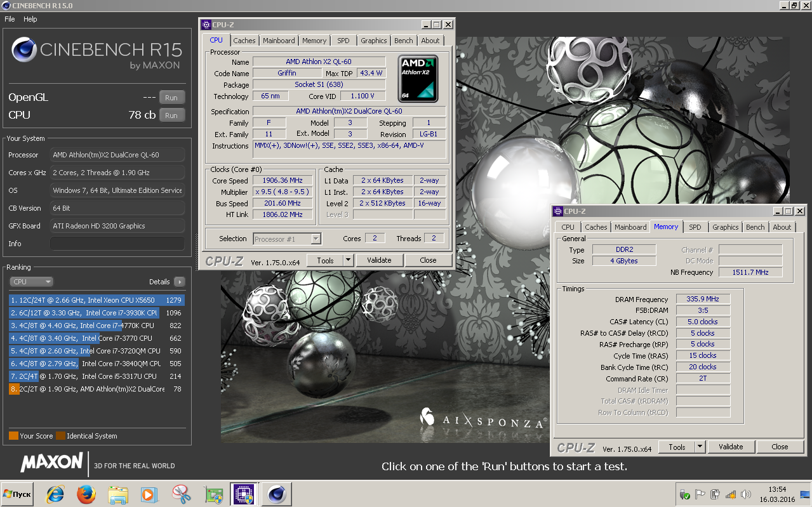Switch to Bench tab in CPU window
812x507 pixels.
[404, 41]
